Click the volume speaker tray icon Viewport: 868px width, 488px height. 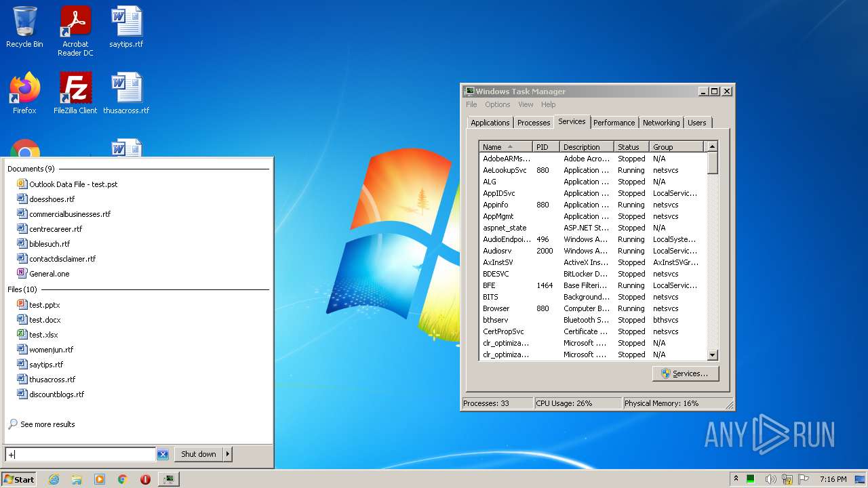point(771,479)
